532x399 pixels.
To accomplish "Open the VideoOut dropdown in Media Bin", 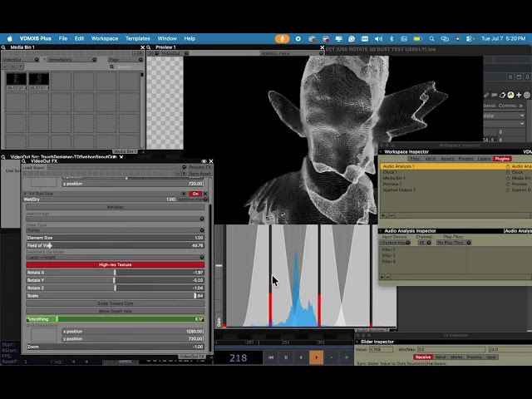I will (20, 60).
